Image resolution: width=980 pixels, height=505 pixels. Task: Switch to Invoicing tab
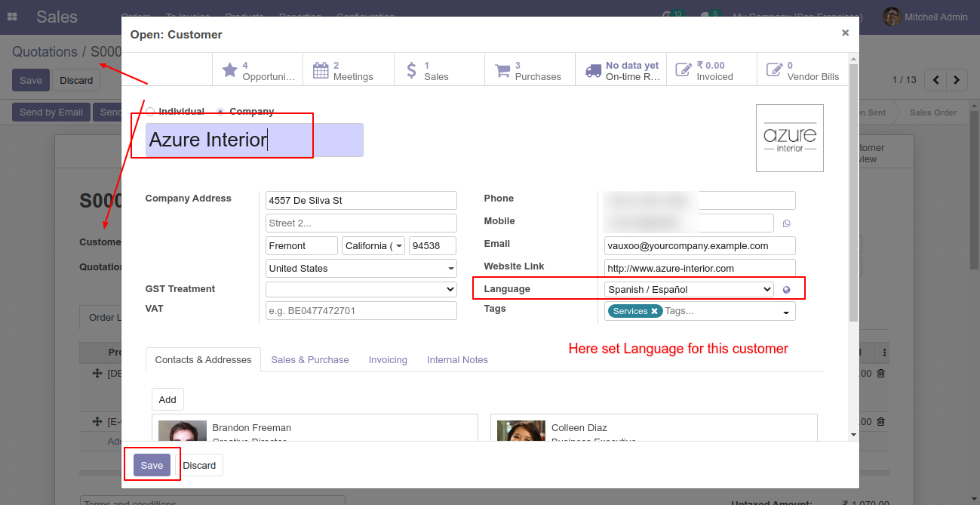pyautogui.click(x=388, y=360)
